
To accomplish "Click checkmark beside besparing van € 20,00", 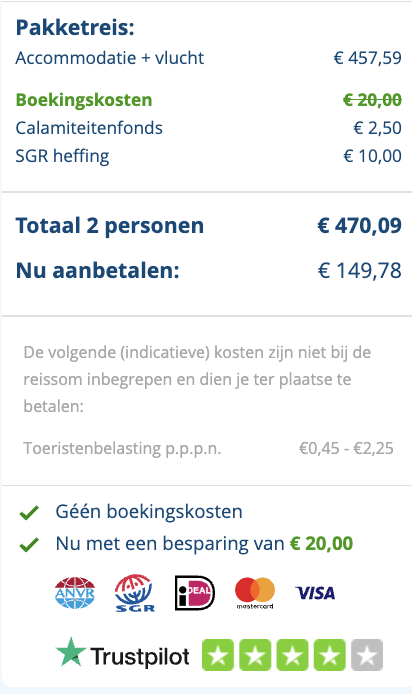I will (x=29, y=544).
